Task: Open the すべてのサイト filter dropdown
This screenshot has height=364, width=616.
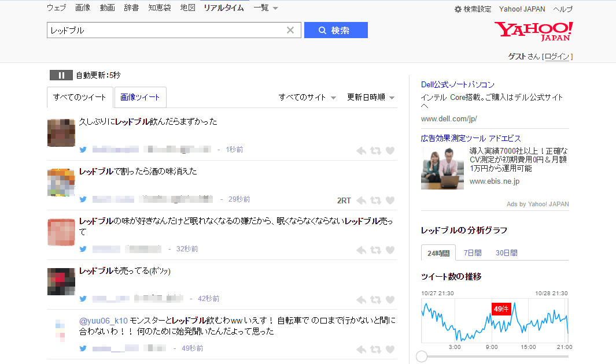Action: 307,97
